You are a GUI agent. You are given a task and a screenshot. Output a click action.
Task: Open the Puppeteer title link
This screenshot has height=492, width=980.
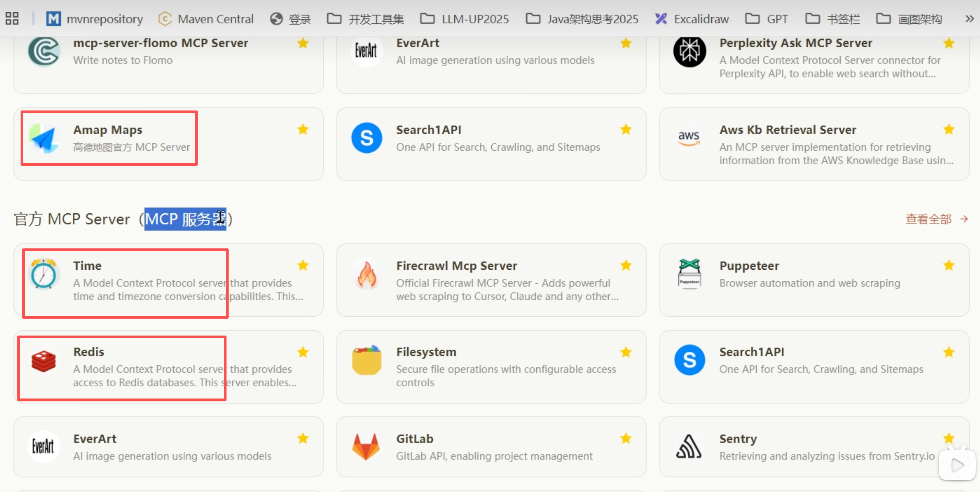[749, 265]
